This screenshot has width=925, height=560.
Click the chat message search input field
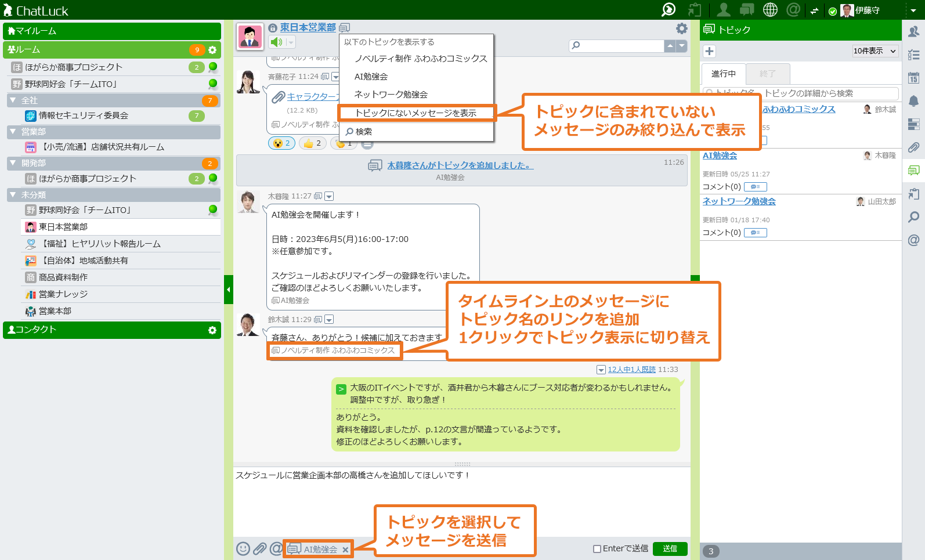(x=616, y=46)
